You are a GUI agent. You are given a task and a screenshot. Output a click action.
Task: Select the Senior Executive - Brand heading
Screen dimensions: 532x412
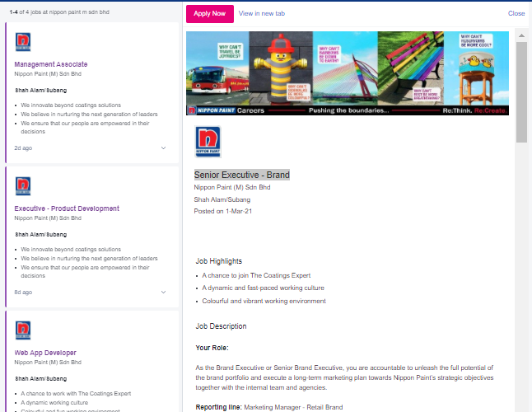[242, 175]
